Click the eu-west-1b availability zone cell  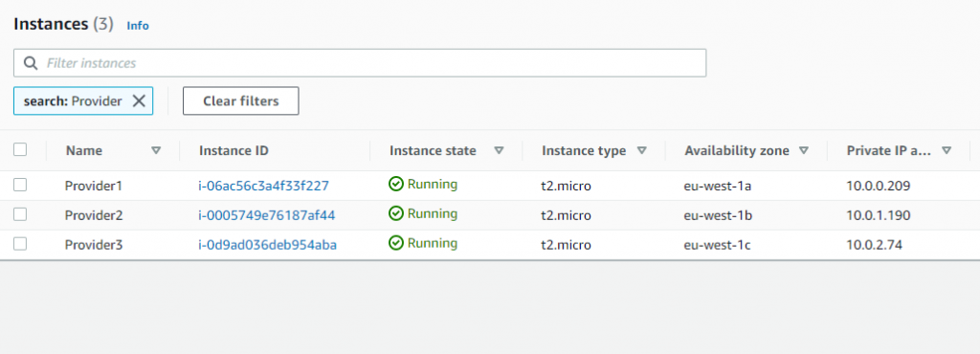pyautogui.click(x=718, y=215)
